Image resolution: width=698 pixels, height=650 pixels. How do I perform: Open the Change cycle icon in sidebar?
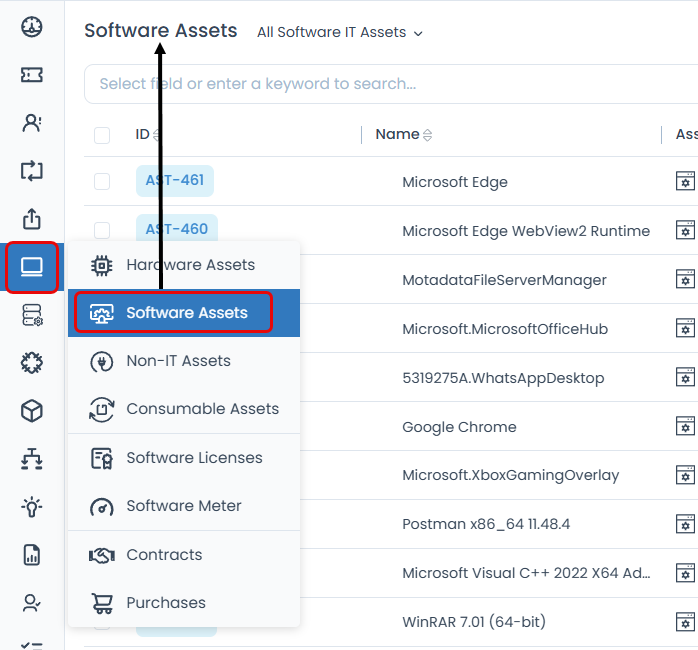point(32,171)
